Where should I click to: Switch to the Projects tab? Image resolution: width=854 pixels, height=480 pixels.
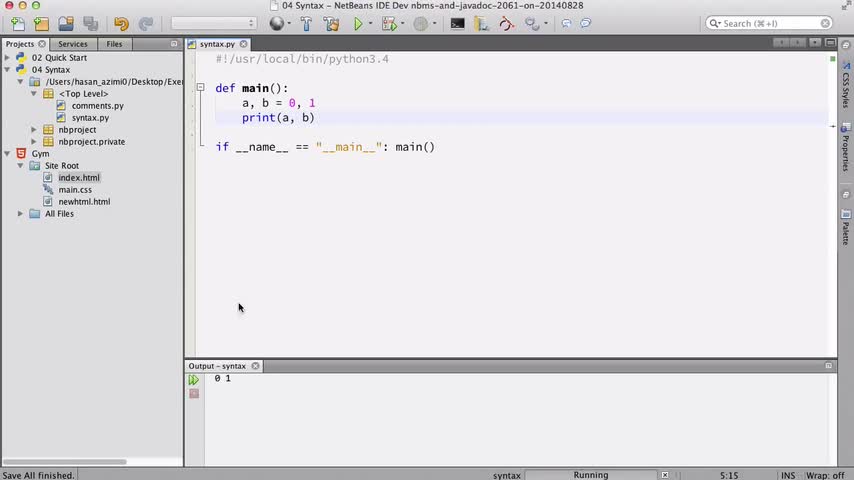[20, 44]
